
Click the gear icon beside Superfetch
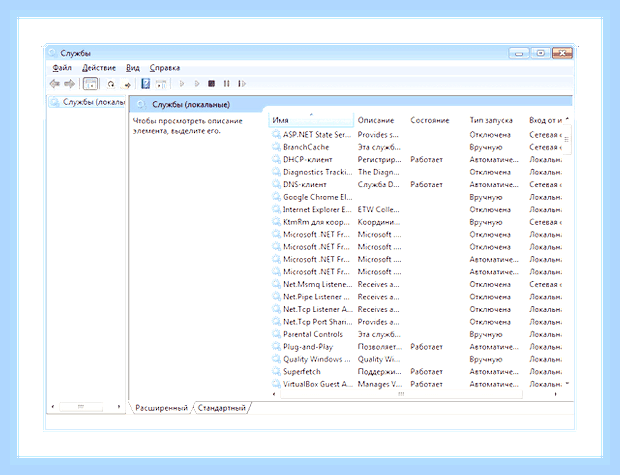click(x=276, y=371)
